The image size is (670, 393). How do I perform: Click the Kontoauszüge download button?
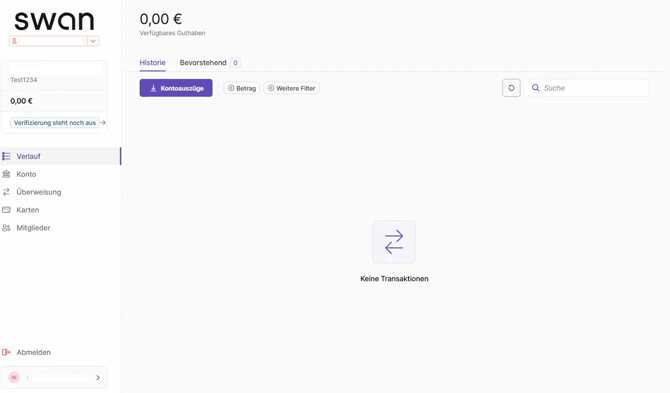pyautogui.click(x=176, y=88)
